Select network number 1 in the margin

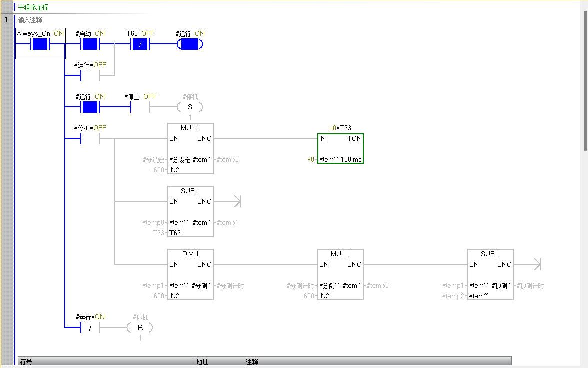(x=6, y=20)
